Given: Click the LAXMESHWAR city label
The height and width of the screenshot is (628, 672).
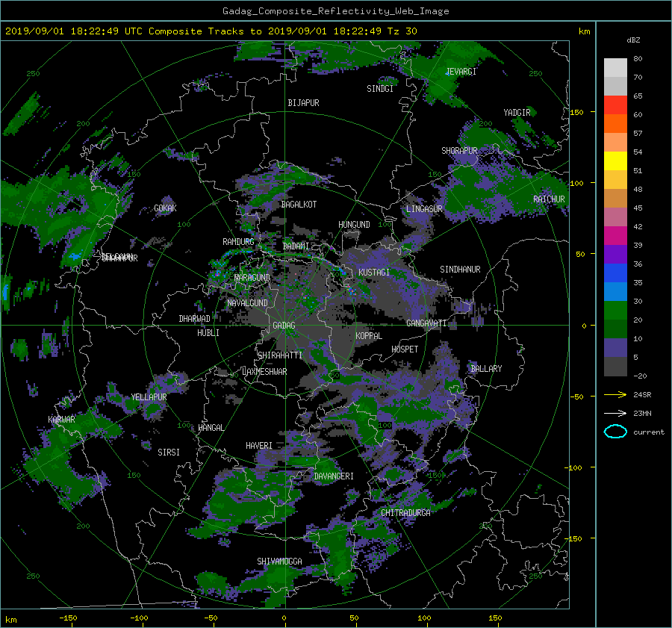Looking at the screenshot, I should (264, 372).
